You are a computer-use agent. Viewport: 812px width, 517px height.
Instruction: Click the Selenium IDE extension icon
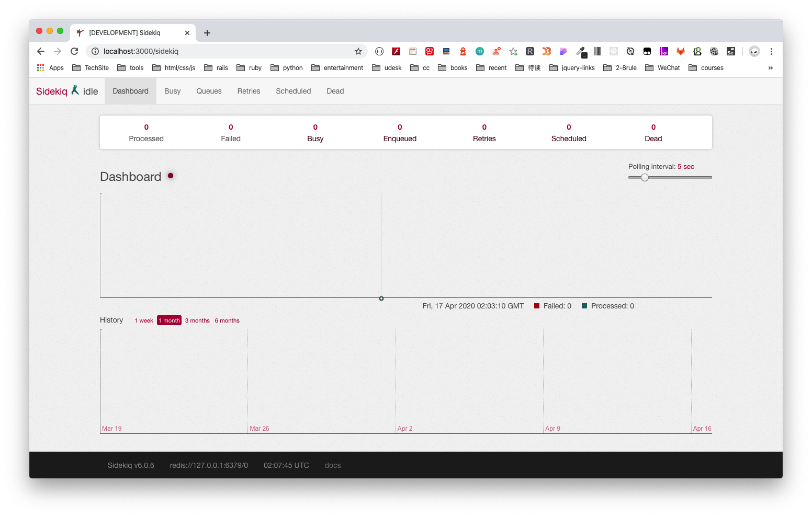[x=730, y=51]
